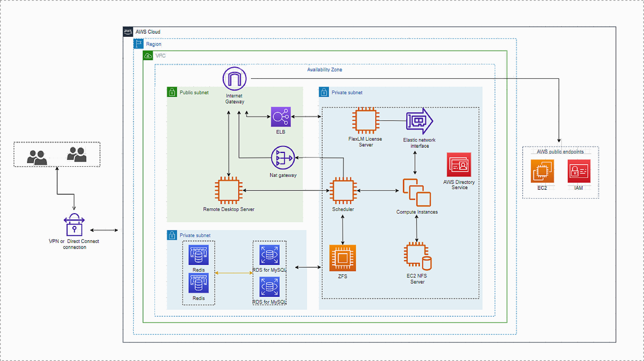Select the red IAM icon
Image resolution: width=644 pixels, height=361 pixels.
pos(579,171)
